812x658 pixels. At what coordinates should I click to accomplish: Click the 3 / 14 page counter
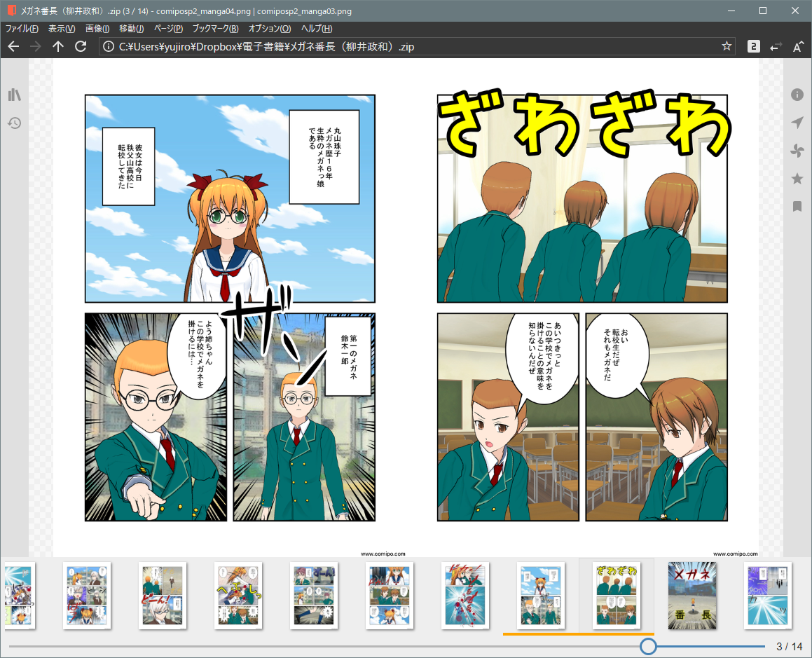click(x=789, y=646)
